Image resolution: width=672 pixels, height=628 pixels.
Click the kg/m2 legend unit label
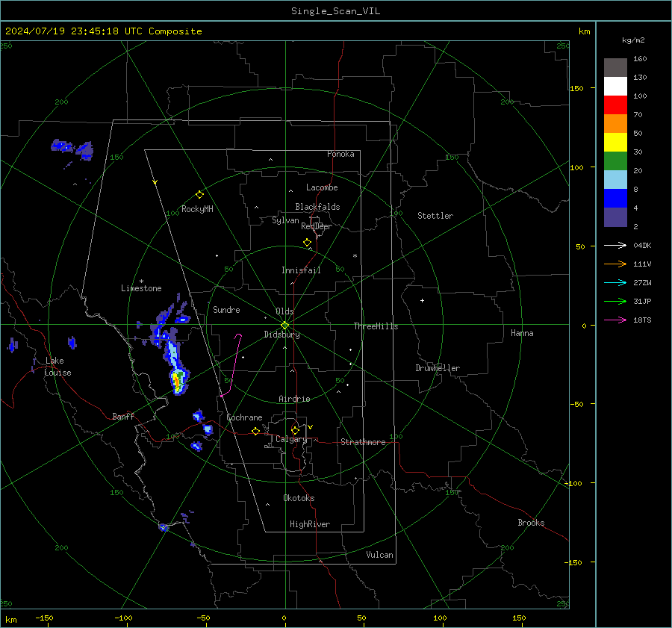coord(633,40)
